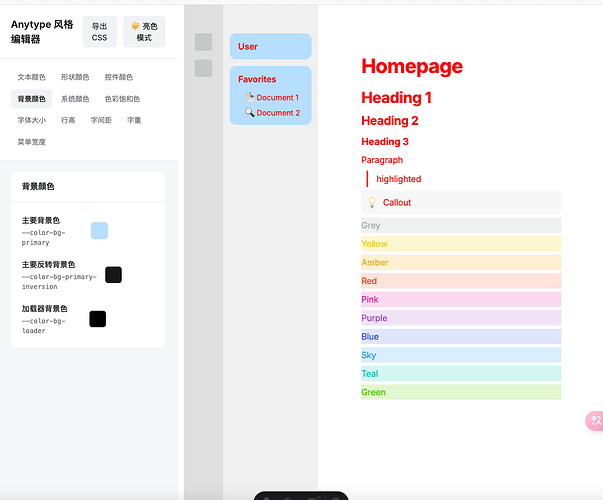The height and width of the screenshot is (500, 603).
Task: Toggle the 亮色模式 light mode button
Action: point(144,32)
